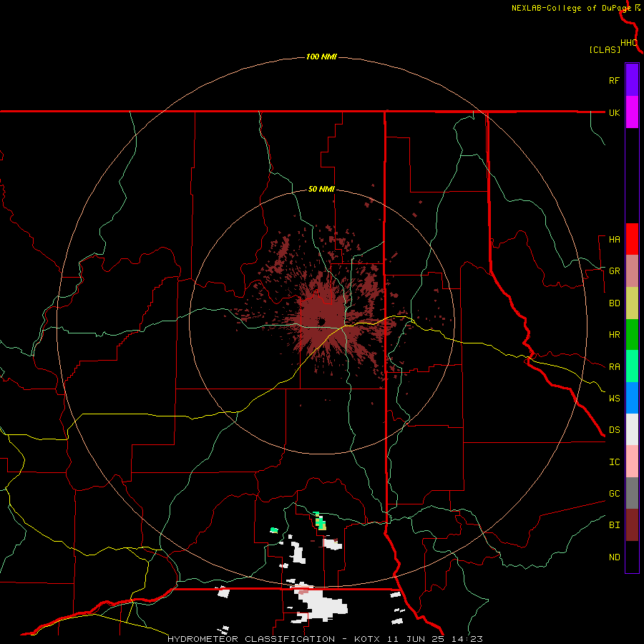Click the BI brown legend swatch

632,525
